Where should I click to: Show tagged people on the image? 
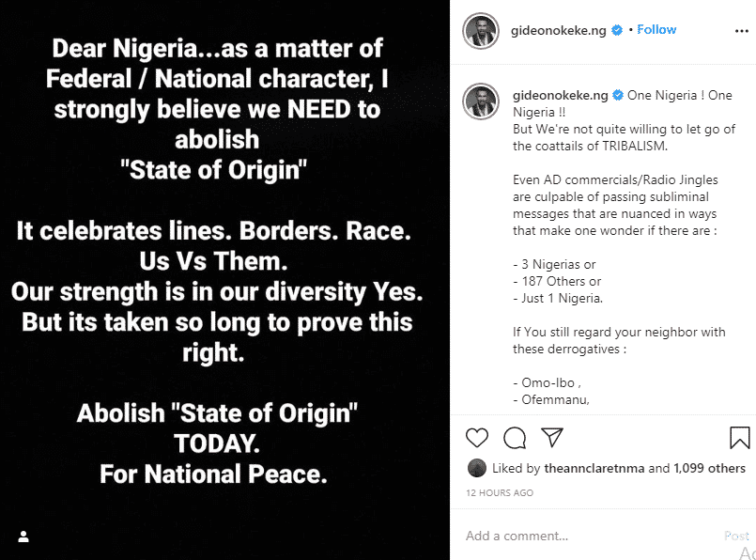coord(23,537)
